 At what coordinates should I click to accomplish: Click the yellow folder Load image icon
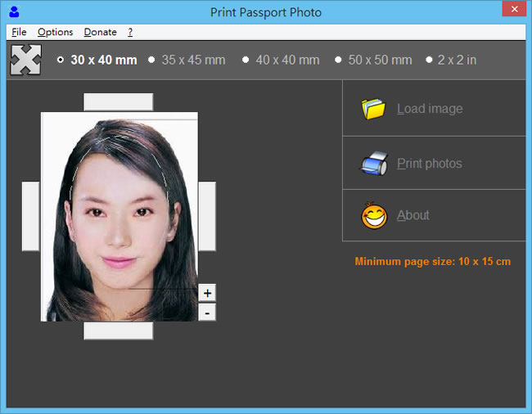[x=374, y=109]
